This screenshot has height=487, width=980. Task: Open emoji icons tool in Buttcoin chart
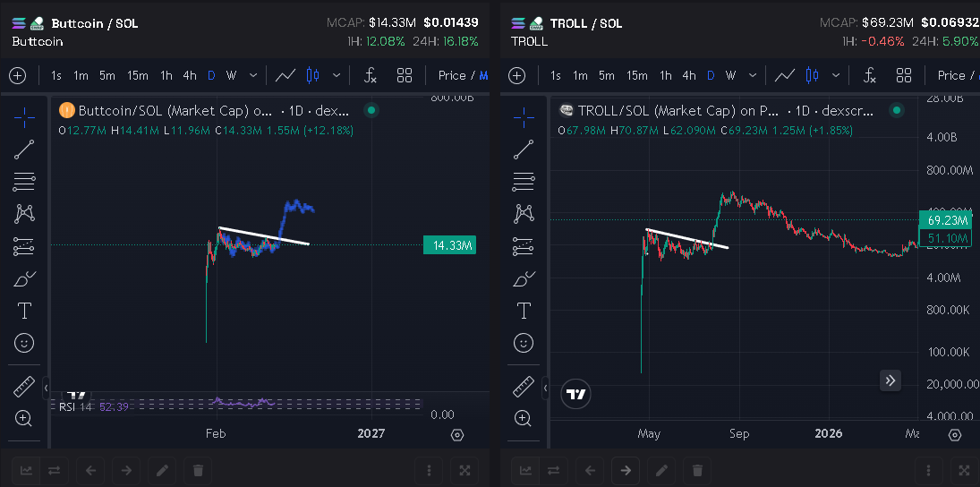point(24,343)
